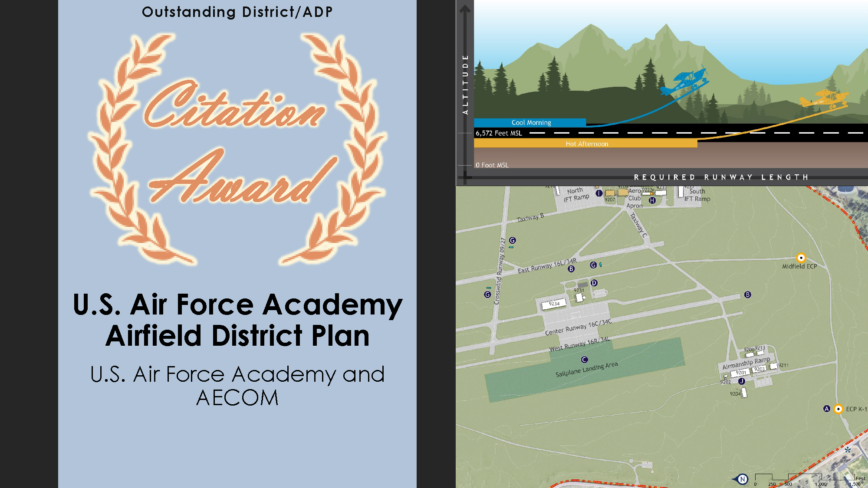
Task: Click marker A left of ECP K-1
Action: (826, 409)
